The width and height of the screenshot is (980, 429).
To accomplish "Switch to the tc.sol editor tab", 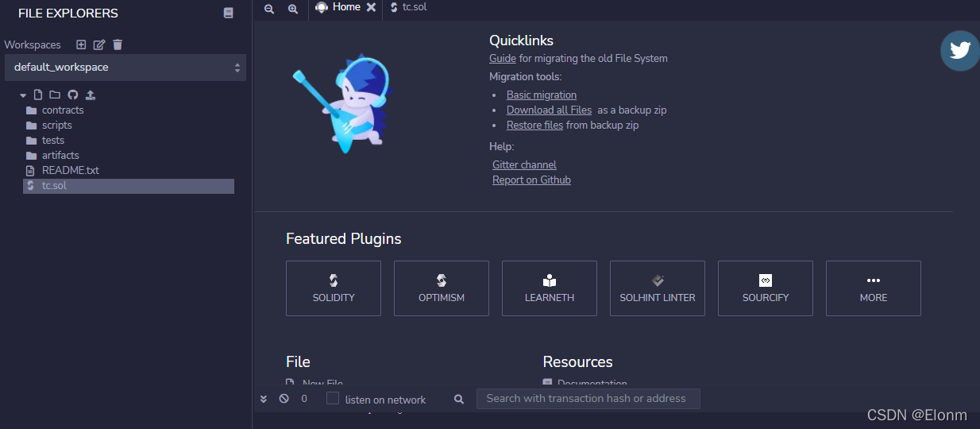I will [x=408, y=7].
